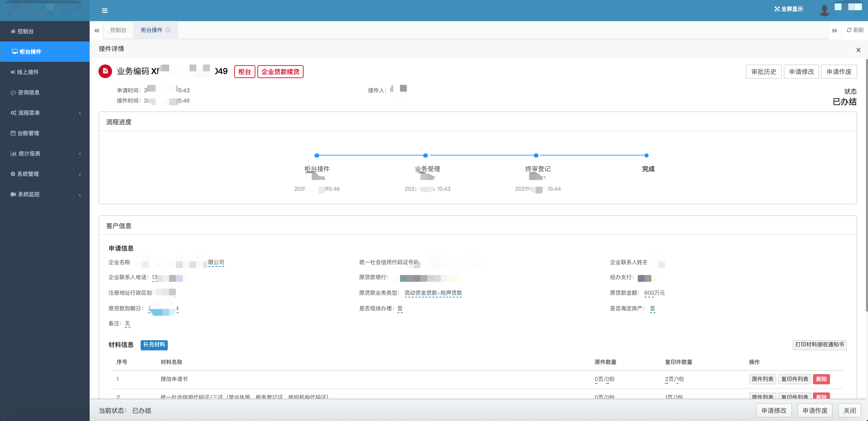Expand the 系统管理 submenu chevron
This screenshot has height=421, width=868.
click(x=80, y=175)
